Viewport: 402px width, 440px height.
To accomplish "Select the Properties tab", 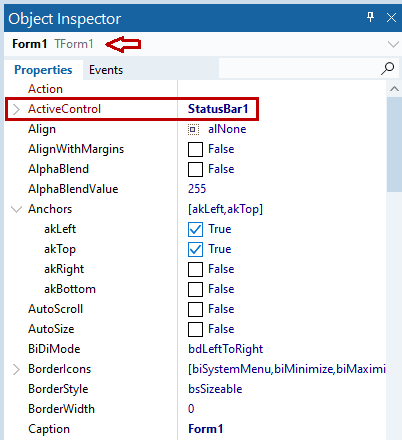I will 43,70.
